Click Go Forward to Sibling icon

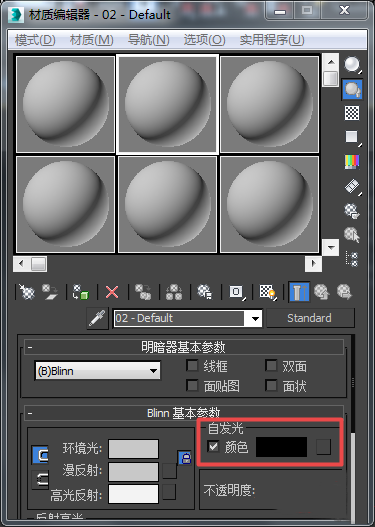(x=344, y=292)
